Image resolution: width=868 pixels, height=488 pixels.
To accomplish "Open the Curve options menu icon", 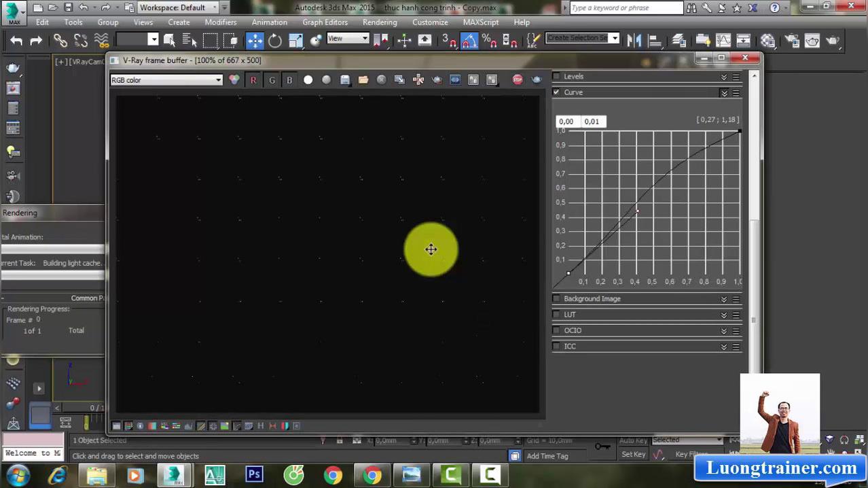I will click(x=736, y=92).
